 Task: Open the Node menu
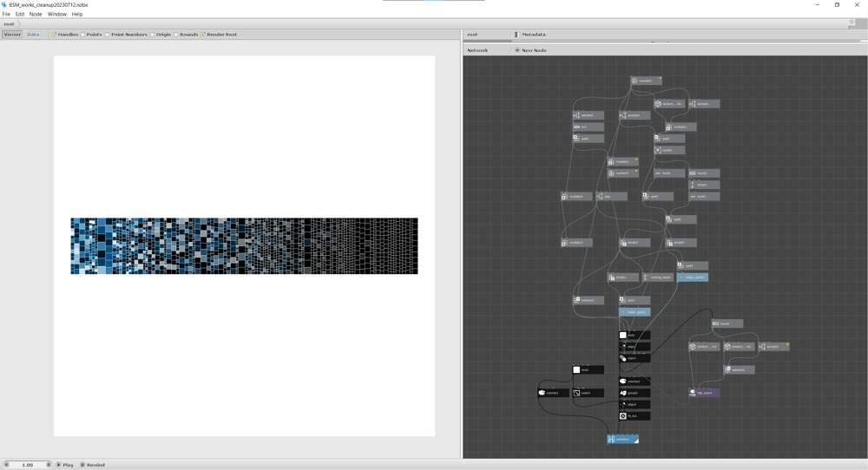36,15
